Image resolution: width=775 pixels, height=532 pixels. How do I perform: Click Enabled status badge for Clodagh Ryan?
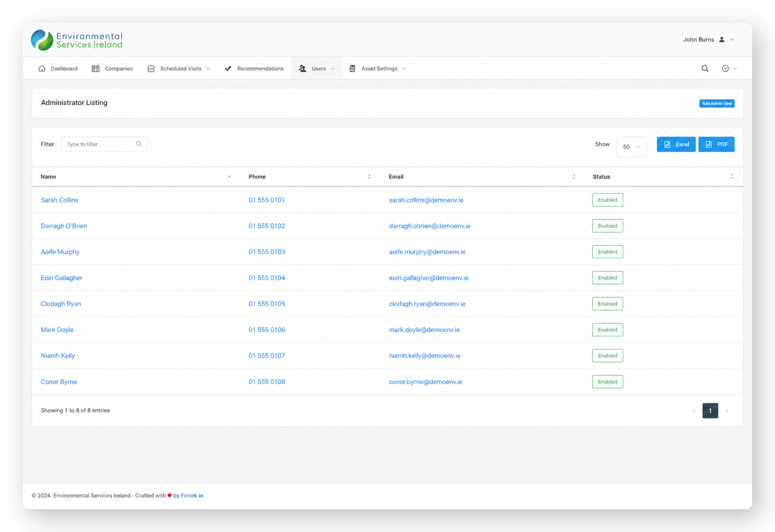pos(607,304)
